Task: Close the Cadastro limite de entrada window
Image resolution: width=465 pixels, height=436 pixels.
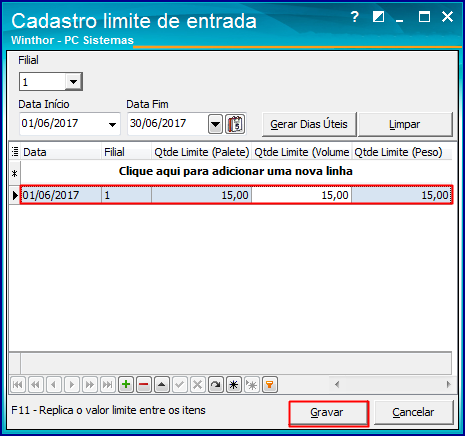Action: click(x=447, y=17)
